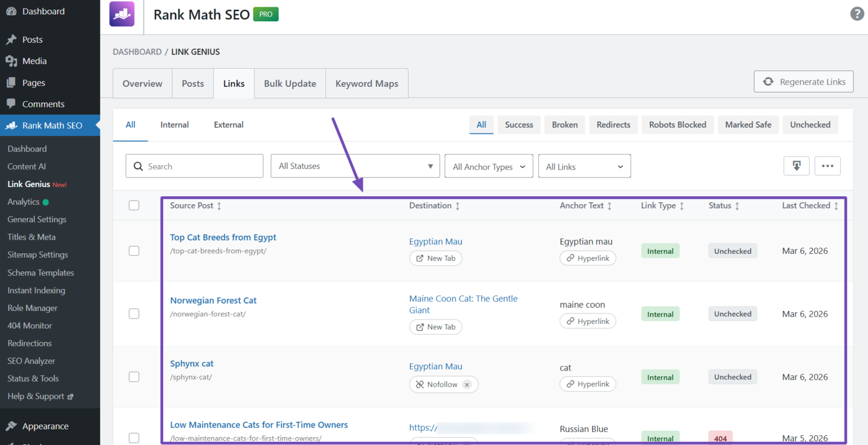Open Redirections in Rank Math submenu
This screenshot has width=868, height=445.
tap(30, 343)
